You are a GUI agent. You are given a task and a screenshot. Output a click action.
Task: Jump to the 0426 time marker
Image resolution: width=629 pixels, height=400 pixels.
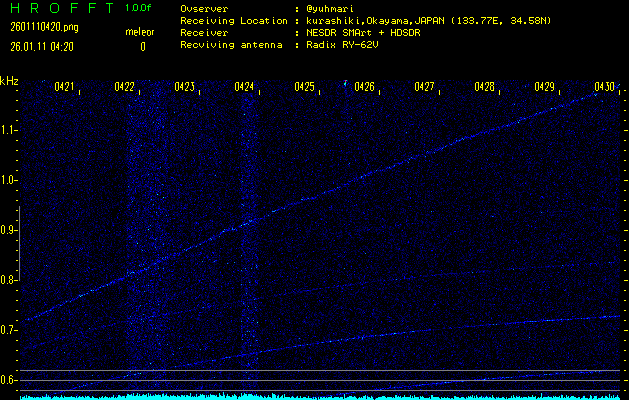[x=364, y=87]
